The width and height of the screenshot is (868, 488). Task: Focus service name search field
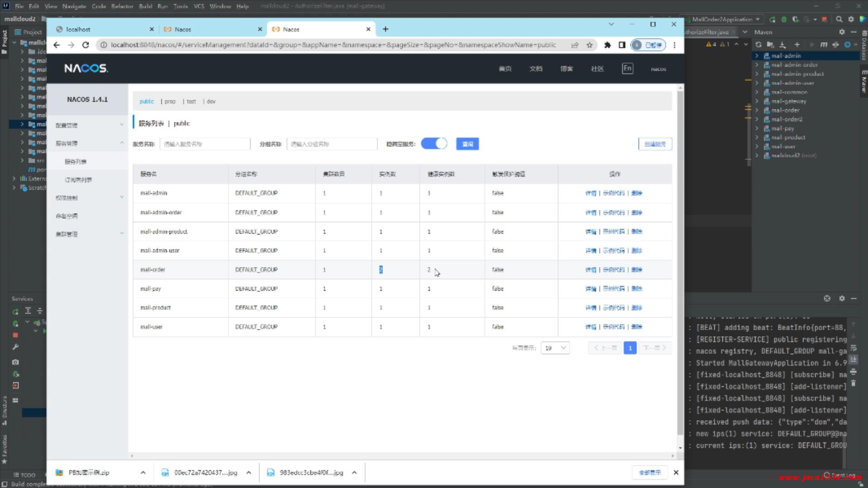tap(205, 144)
